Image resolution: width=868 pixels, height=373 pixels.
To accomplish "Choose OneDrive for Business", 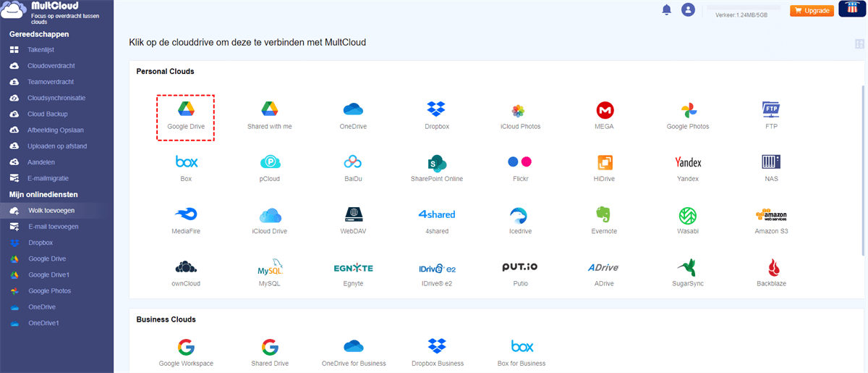I will 353,352.
